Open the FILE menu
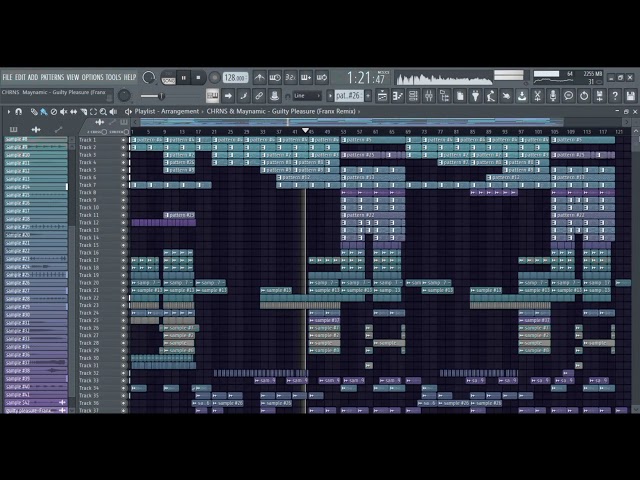Screen dimensions: 640x480 click(7, 77)
